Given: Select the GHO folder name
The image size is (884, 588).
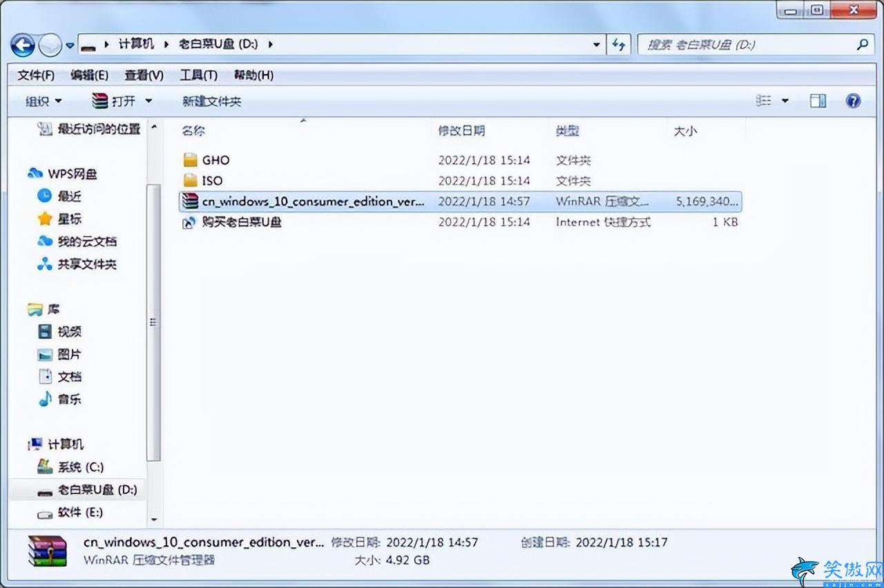Looking at the screenshot, I should pyautogui.click(x=216, y=160).
